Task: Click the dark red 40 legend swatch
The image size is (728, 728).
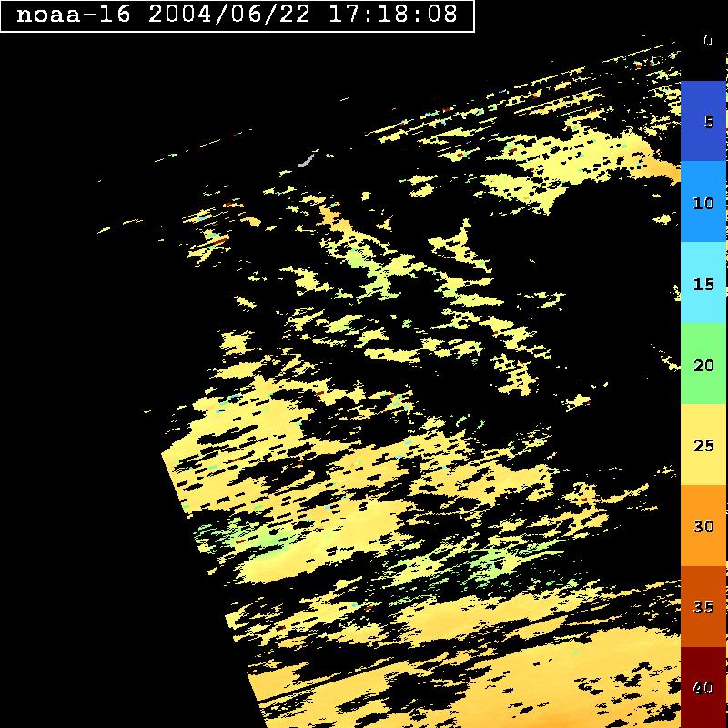Action: pyautogui.click(x=703, y=687)
